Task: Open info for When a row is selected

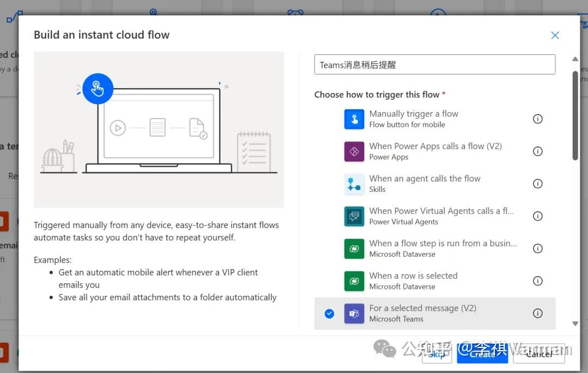Action: [537, 281]
